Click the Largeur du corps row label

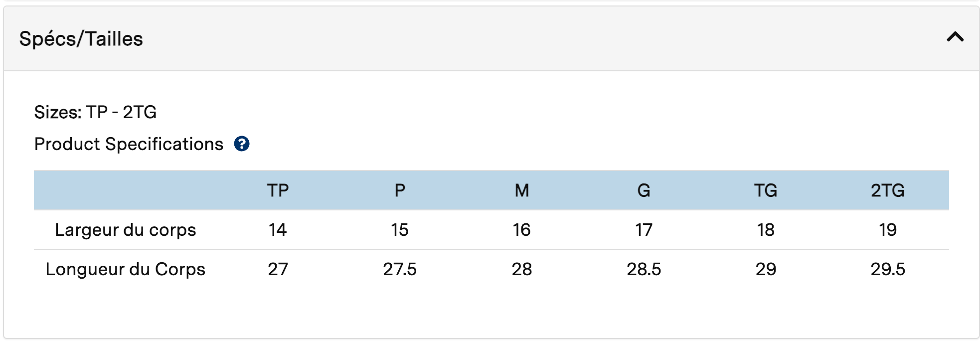(x=126, y=230)
